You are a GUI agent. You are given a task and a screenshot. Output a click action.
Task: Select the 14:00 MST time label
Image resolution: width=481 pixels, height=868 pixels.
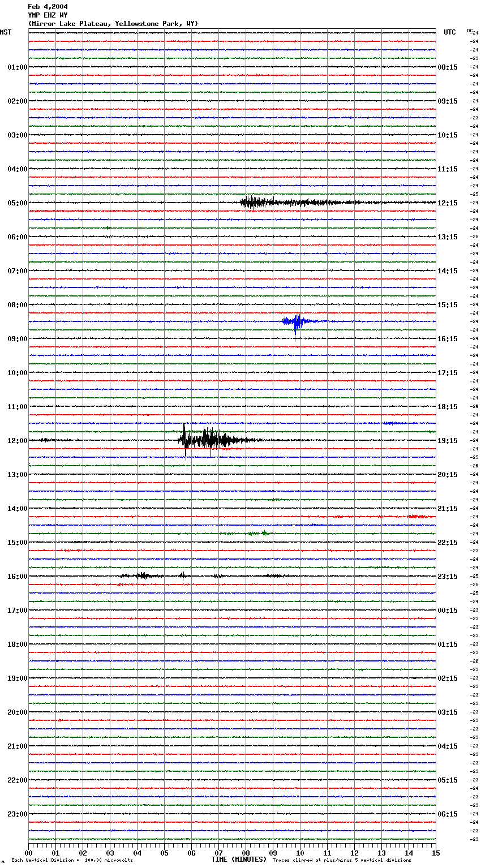[18, 509]
